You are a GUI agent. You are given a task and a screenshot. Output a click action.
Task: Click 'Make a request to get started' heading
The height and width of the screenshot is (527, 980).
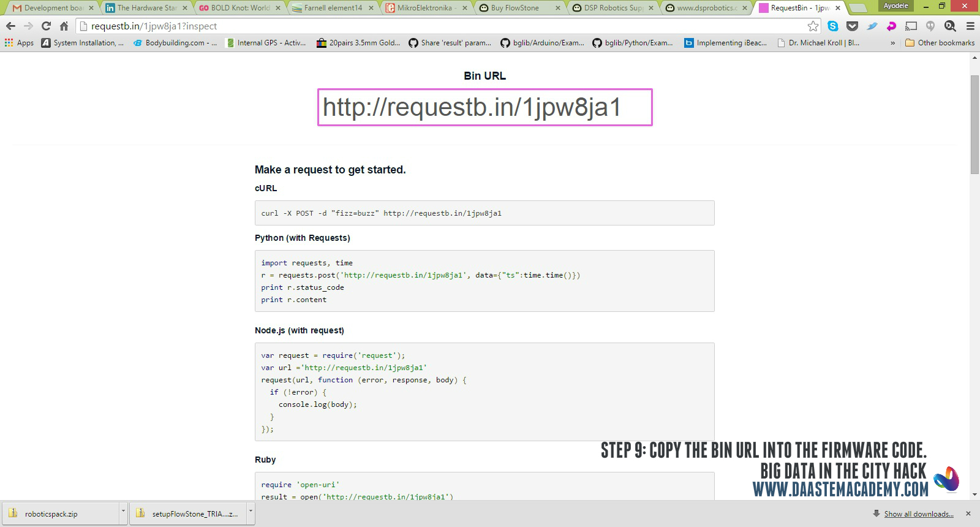(x=330, y=170)
